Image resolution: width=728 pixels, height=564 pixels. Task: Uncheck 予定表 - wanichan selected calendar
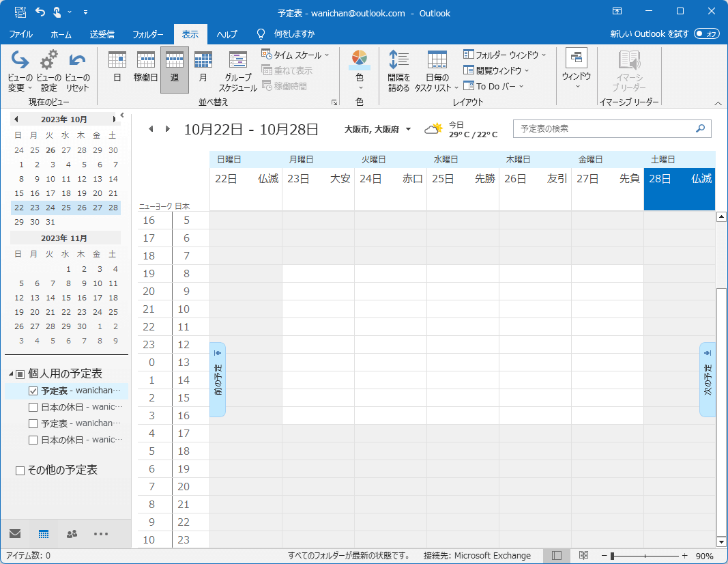click(33, 391)
